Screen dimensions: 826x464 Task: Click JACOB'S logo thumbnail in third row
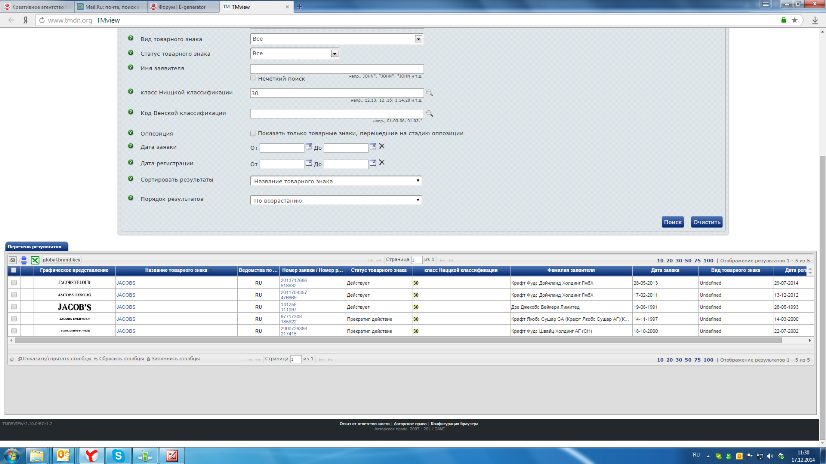(74, 307)
